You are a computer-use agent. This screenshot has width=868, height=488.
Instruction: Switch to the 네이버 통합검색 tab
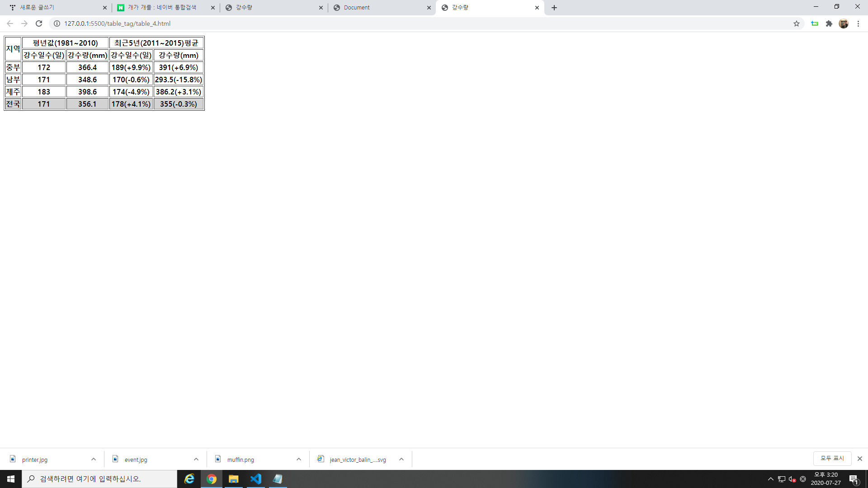coord(163,8)
